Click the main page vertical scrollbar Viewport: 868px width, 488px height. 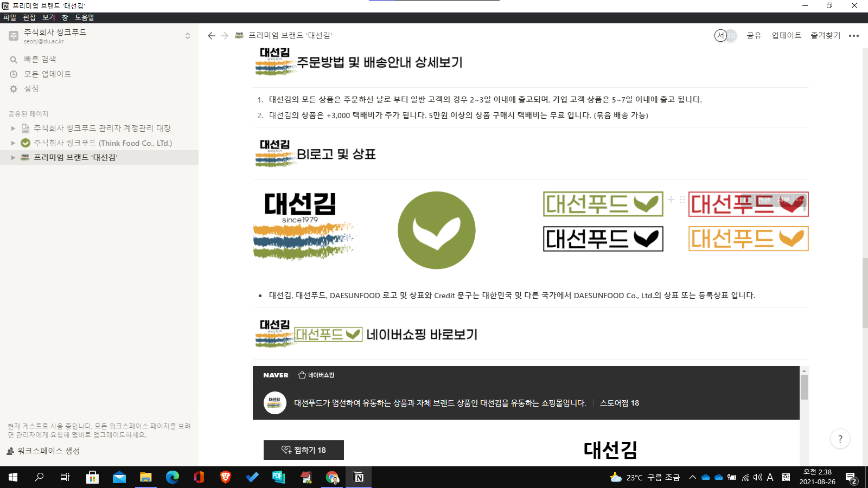865,293
